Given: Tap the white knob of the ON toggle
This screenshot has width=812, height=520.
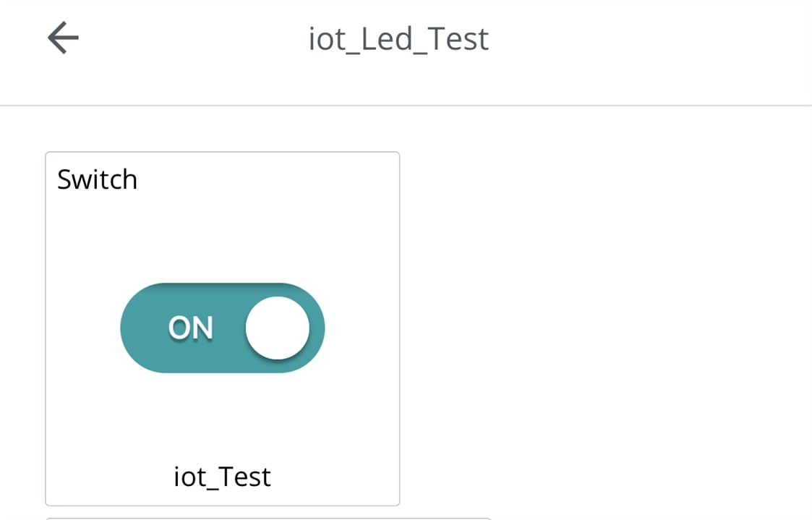Looking at the screenshot, I should 278,328.
